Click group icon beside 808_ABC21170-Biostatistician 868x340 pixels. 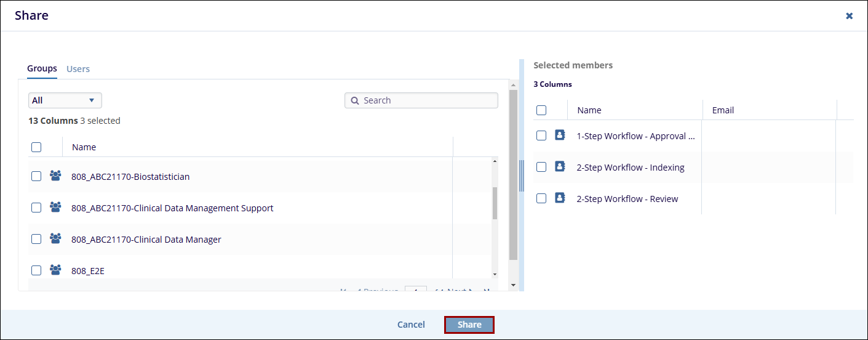(x=55, y=176)
